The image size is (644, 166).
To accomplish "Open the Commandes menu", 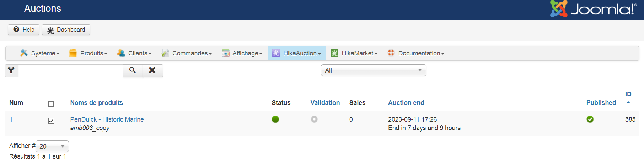I will click(187, 53).
